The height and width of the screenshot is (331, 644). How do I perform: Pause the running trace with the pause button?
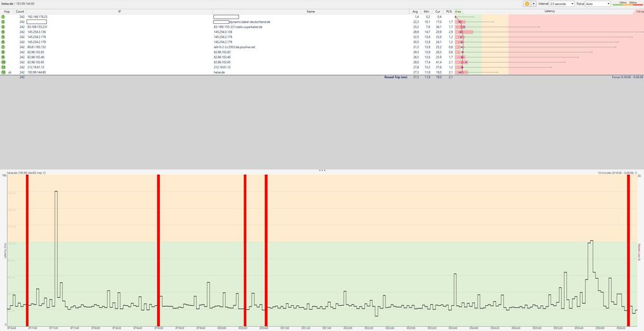(527, 3)
